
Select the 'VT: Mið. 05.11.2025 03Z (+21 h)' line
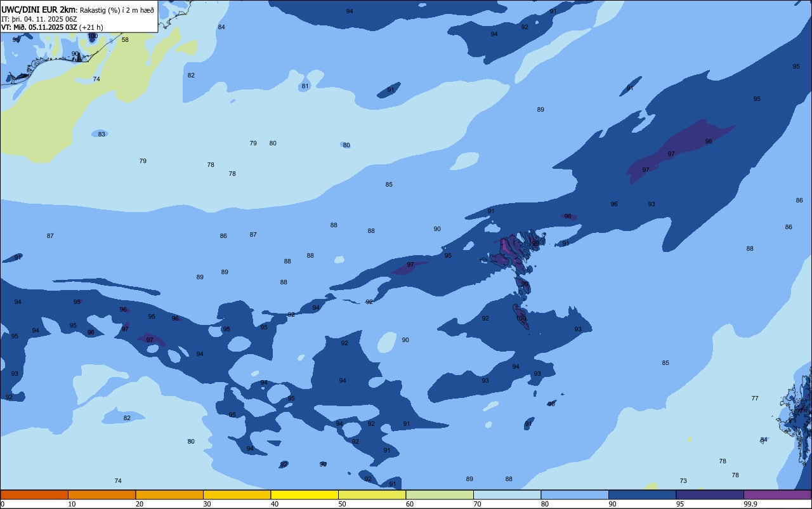52,27
